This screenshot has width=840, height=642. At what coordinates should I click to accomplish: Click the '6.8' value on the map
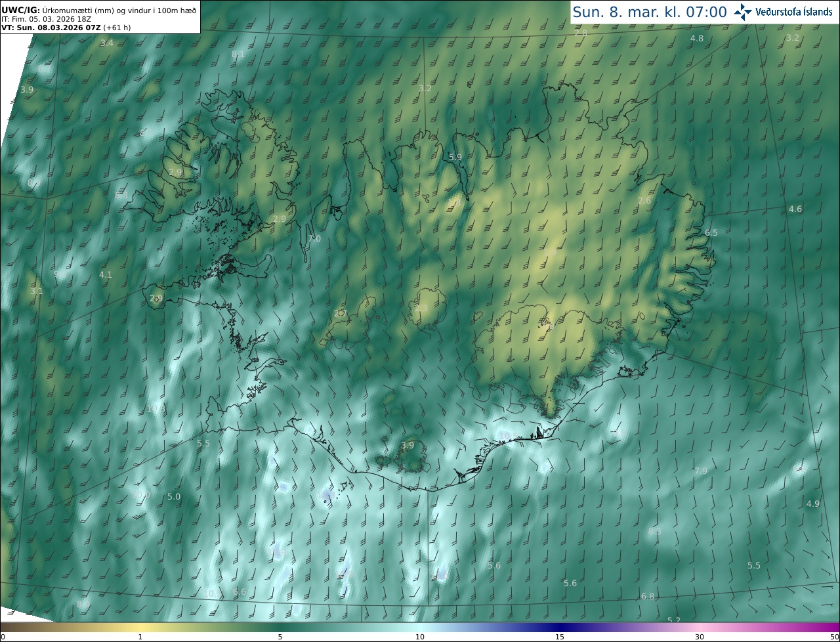(x=648, y=597)
